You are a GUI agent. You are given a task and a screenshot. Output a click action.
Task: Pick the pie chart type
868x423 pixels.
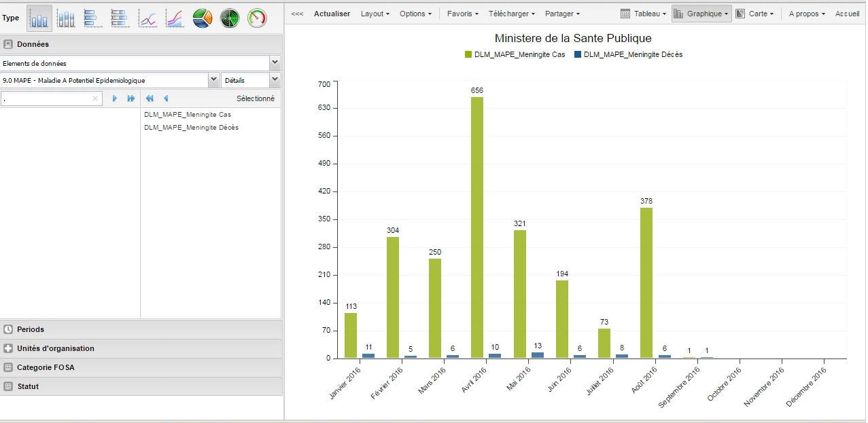pyautogui.click(x=203, y=18)
